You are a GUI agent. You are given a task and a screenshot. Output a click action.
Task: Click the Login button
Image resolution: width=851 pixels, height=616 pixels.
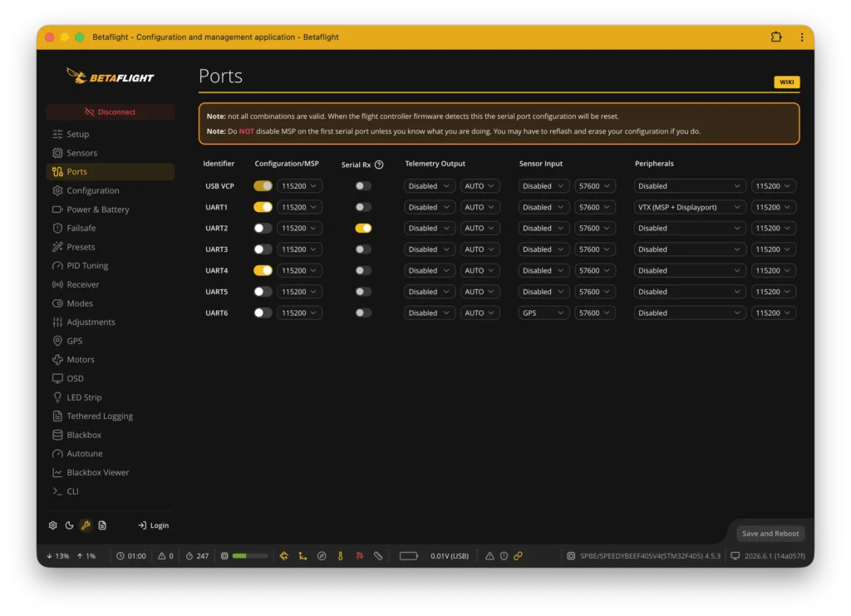tap(153, 525)
